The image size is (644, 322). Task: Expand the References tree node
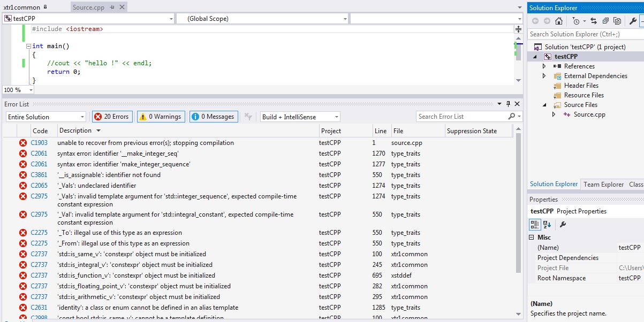544,66
